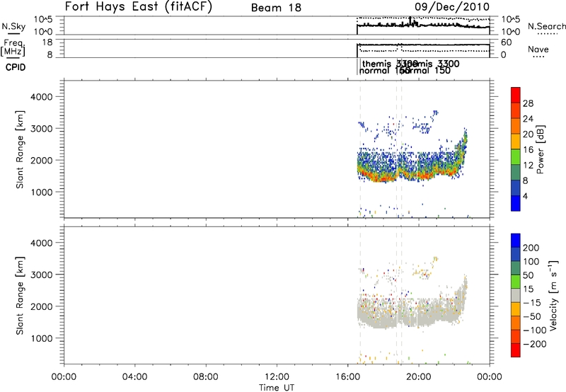Click the 04:00 time tick label
This screenshot has width=566, height=392.
click(134, 377)
